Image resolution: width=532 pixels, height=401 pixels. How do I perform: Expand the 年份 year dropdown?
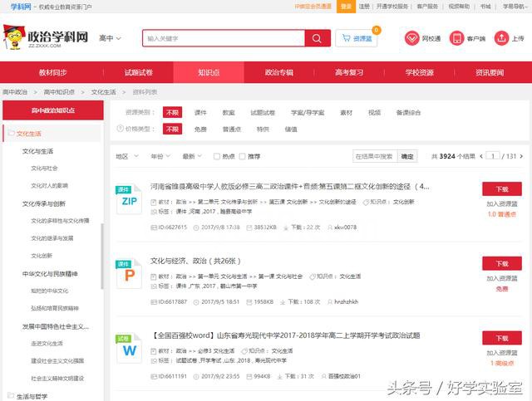(160, 156)
